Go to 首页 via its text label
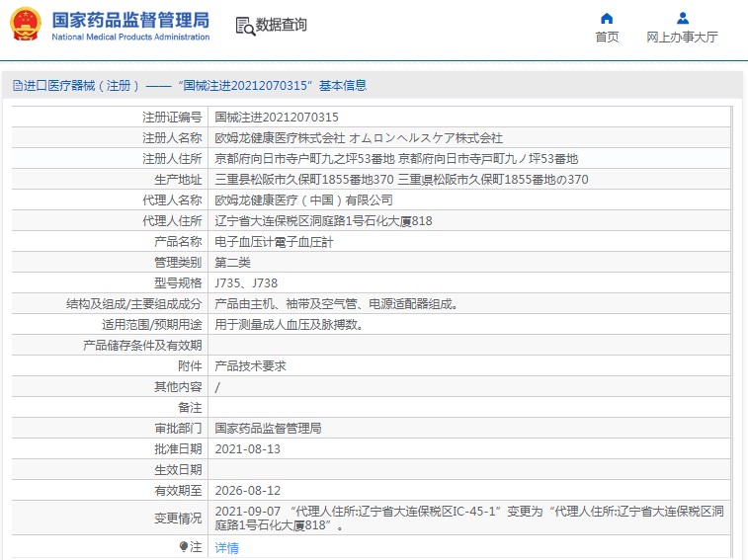Screen dimensions: 748x560 point(607,38)
